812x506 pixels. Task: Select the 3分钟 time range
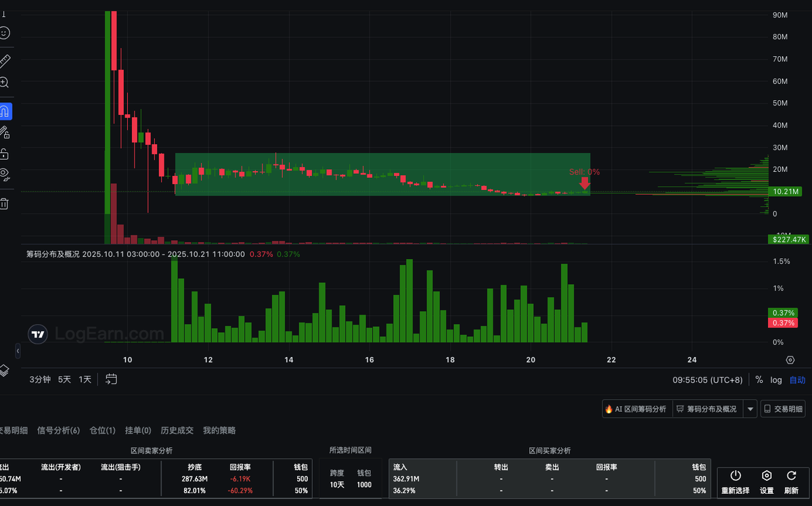pyautogui.click(x=40, y=379)
